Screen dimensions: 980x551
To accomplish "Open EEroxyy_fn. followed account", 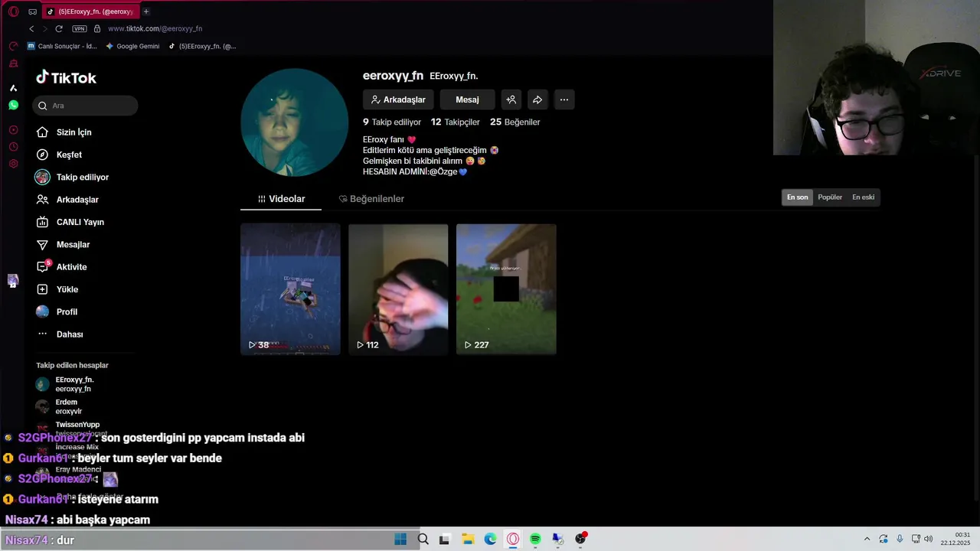I will tap(65, 384).
